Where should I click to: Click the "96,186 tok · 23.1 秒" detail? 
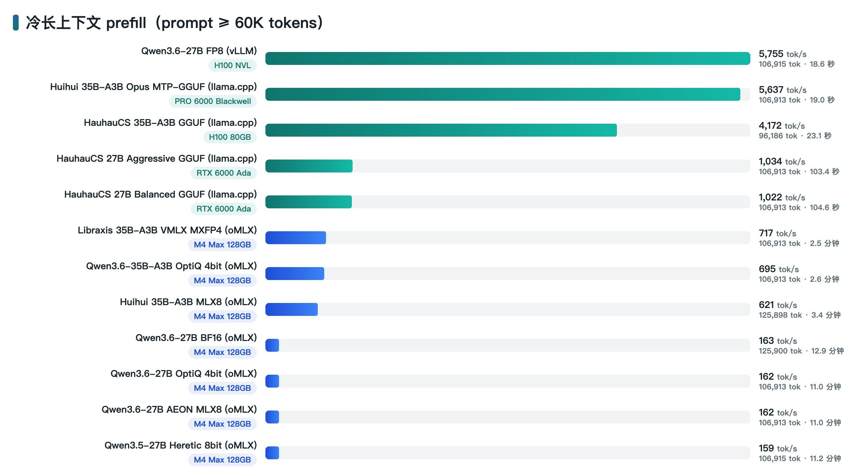pos(795,136)
